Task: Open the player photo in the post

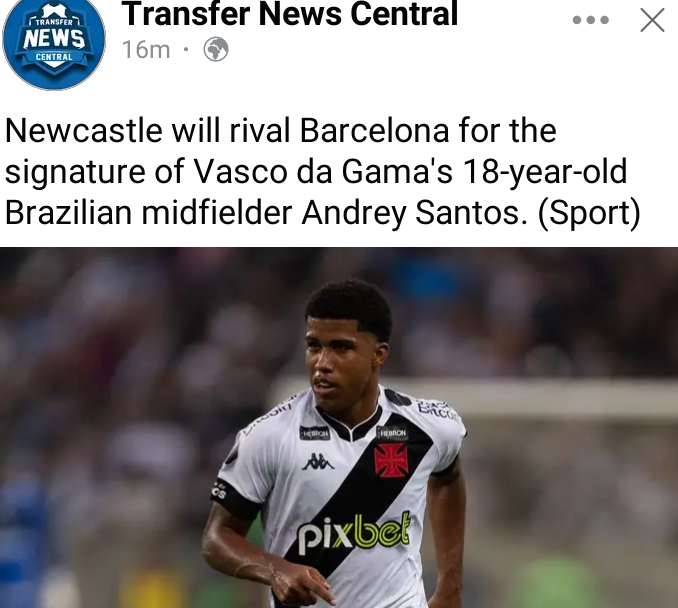Action: (x=339, y=428)
